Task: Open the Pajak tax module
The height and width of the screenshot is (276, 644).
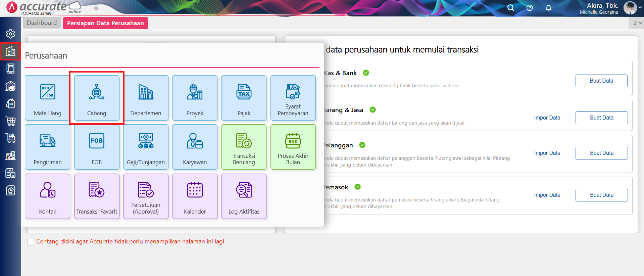Action: [x=244, y=98]
